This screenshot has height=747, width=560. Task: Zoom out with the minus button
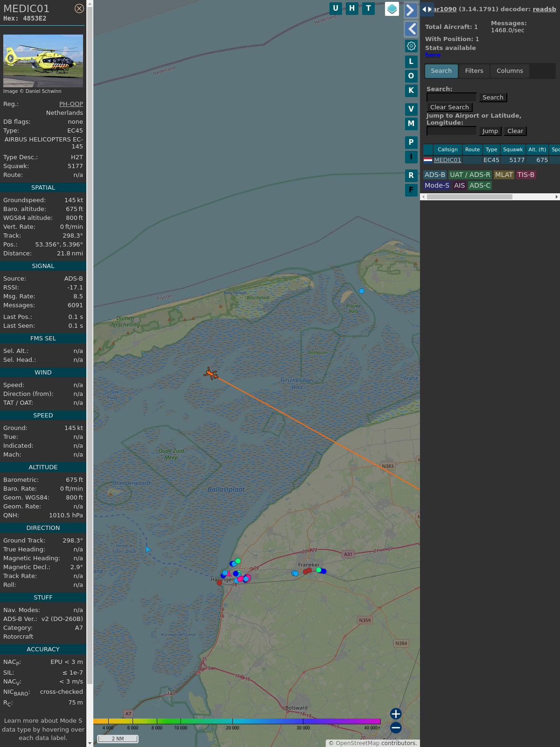[396, 727]
